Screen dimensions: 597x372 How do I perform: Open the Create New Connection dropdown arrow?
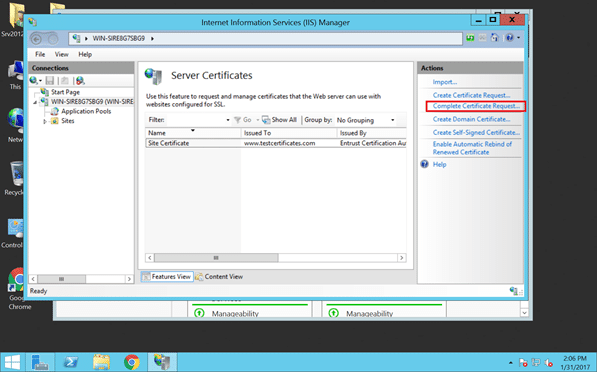coord(40,80)
